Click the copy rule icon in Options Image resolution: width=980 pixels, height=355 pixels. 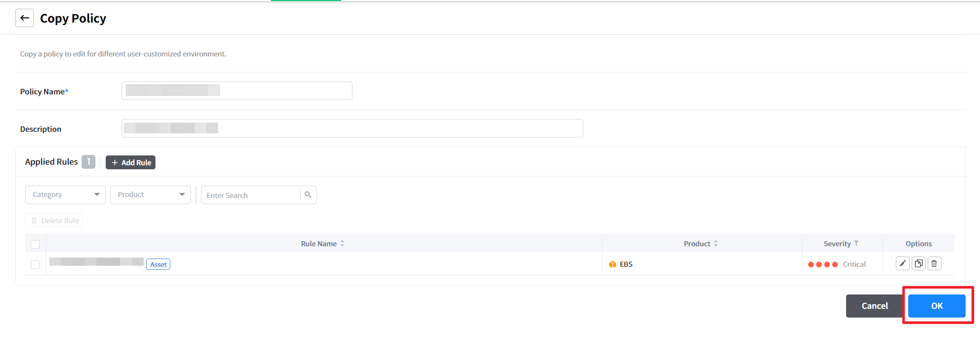(918, 264)
